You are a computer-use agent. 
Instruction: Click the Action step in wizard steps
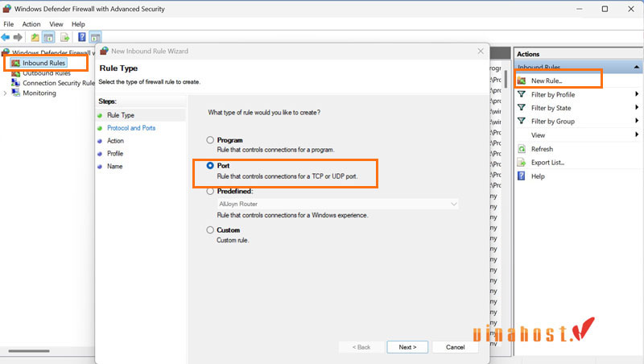coord(115,140)
